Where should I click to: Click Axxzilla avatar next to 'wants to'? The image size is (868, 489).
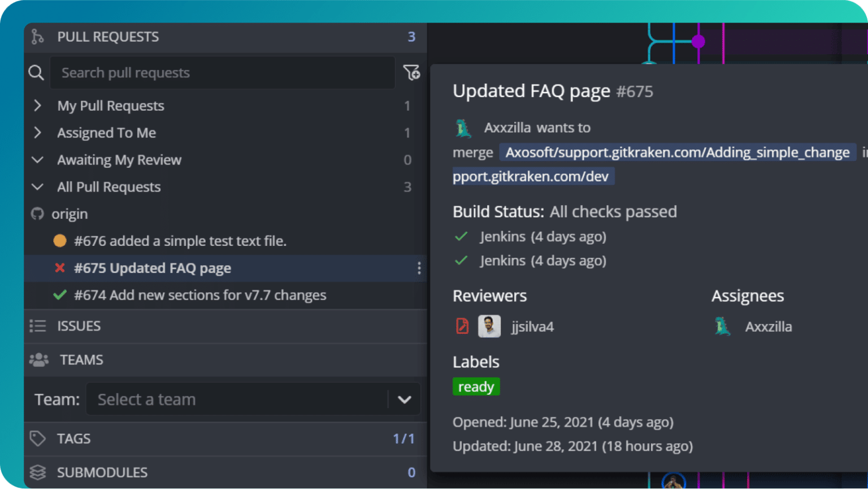pos(463,128)
